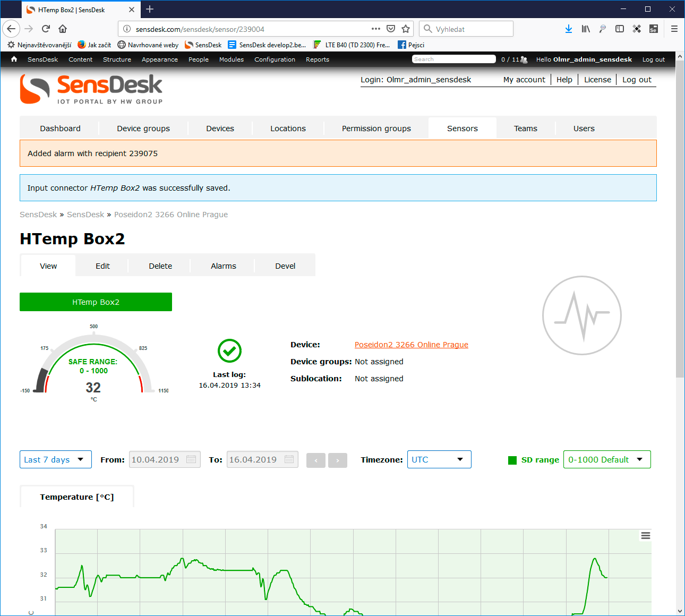Click the pulse graph circle icon
Image resolution: width=685 pixels, height=616 pixels.
pyautogui.click(x=582, y=315)
